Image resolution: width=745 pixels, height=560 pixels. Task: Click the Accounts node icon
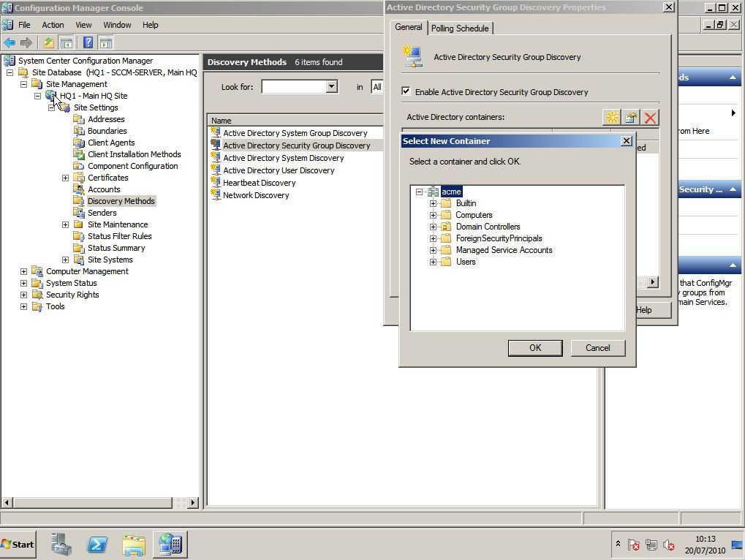tap(79, 189)
